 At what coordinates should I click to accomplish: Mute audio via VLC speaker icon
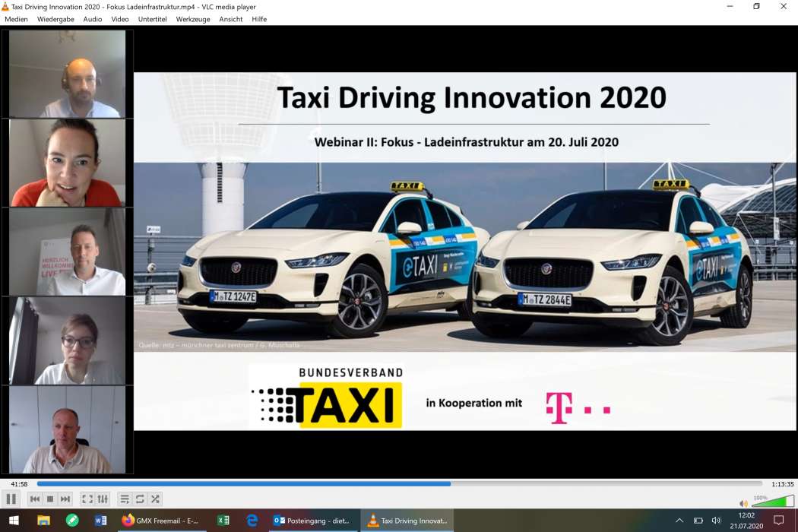point(743,503)
